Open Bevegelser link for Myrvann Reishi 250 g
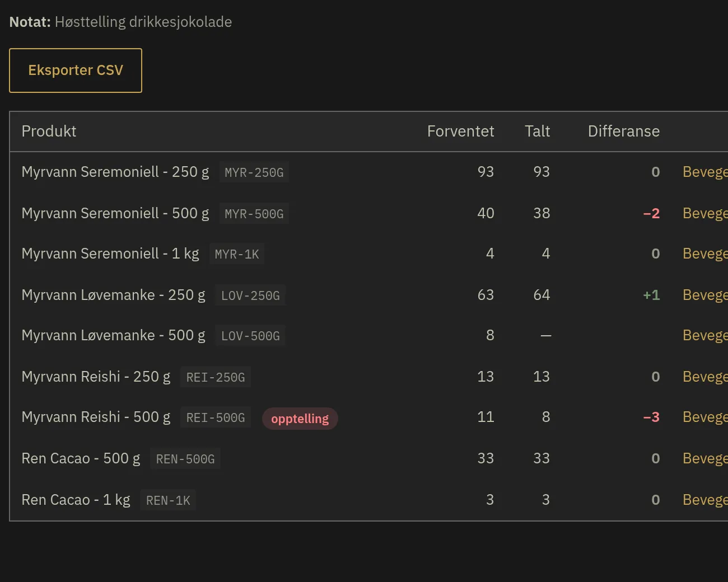728x582 pixels. [x=705, y=377]
